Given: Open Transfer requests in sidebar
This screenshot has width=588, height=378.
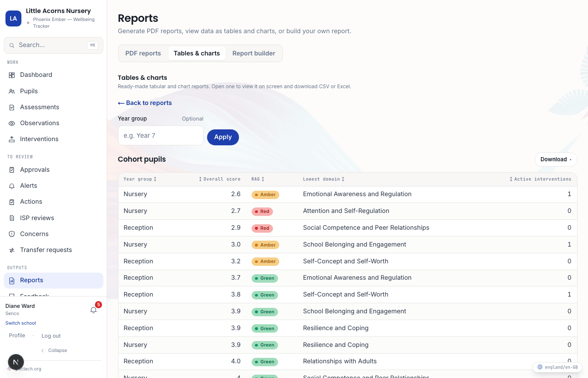Looking at the screenshot, I should (x=53, y=250).
